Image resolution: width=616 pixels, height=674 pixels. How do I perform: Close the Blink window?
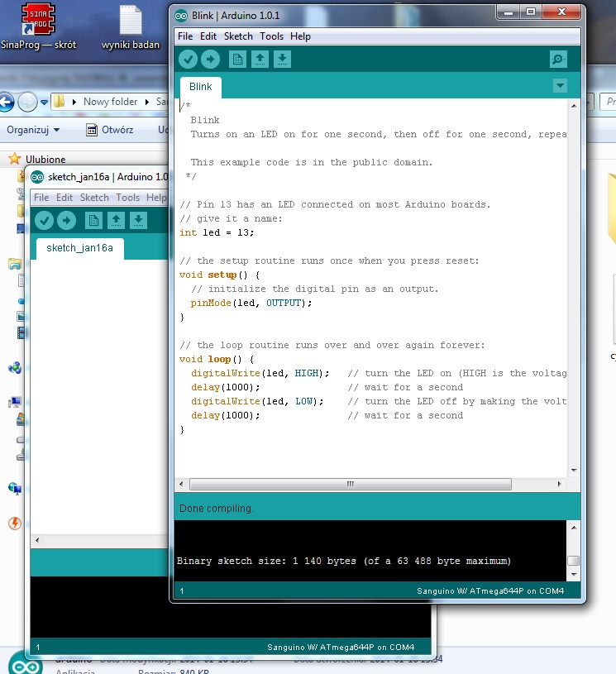(561, 12)
